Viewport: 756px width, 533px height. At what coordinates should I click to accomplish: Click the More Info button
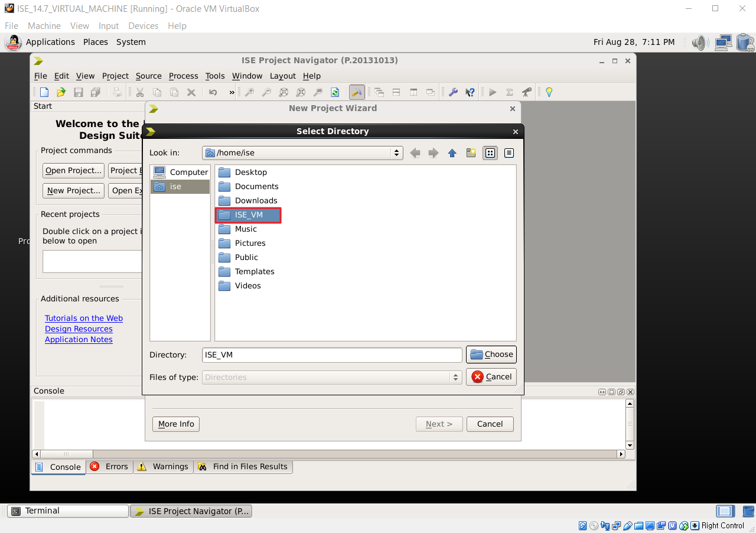[176, 424]
